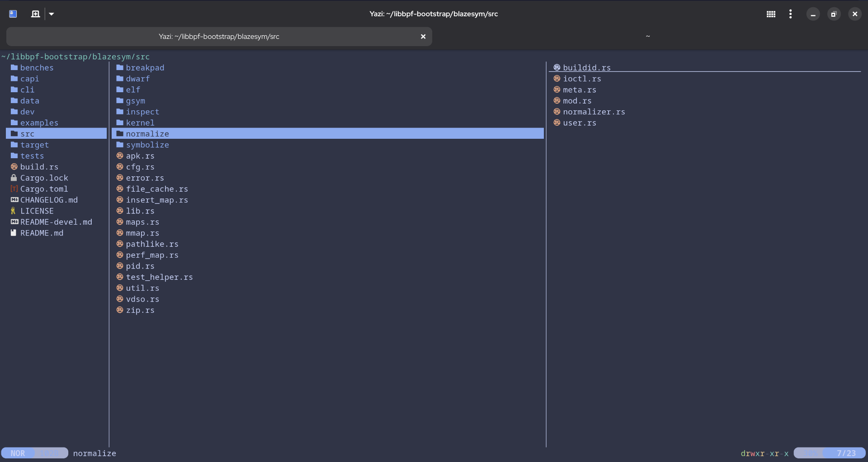The width and height of the screenshot is (868, 462).
Task: Click the NOR mode indicator in status bar
Action: [x=18, y=453]
